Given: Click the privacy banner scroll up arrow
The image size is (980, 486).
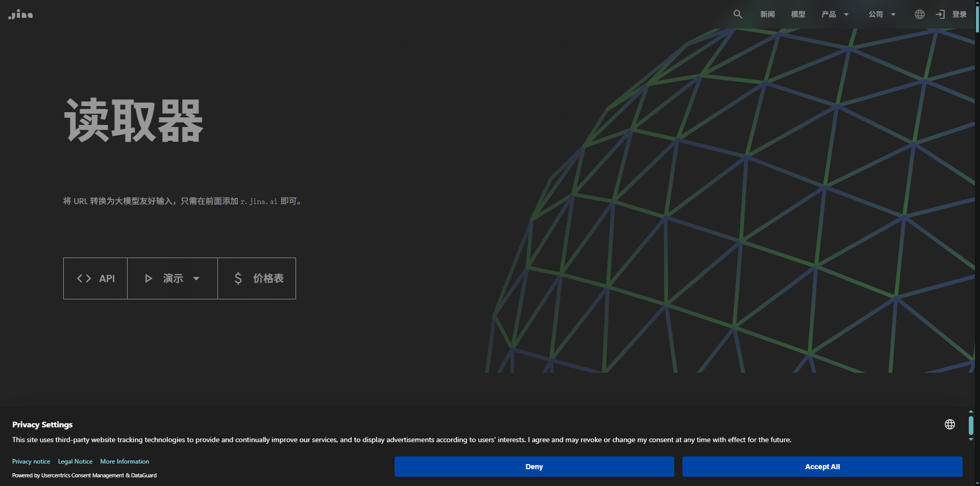Looking at the screenshot, I should click(971, 412).
